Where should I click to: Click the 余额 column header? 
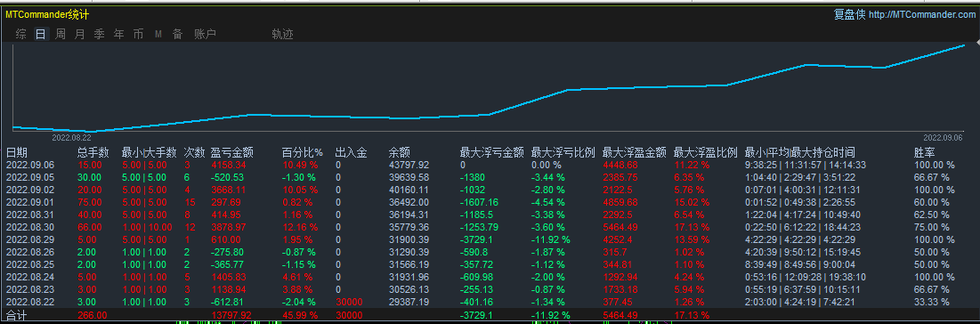[399, 152]
